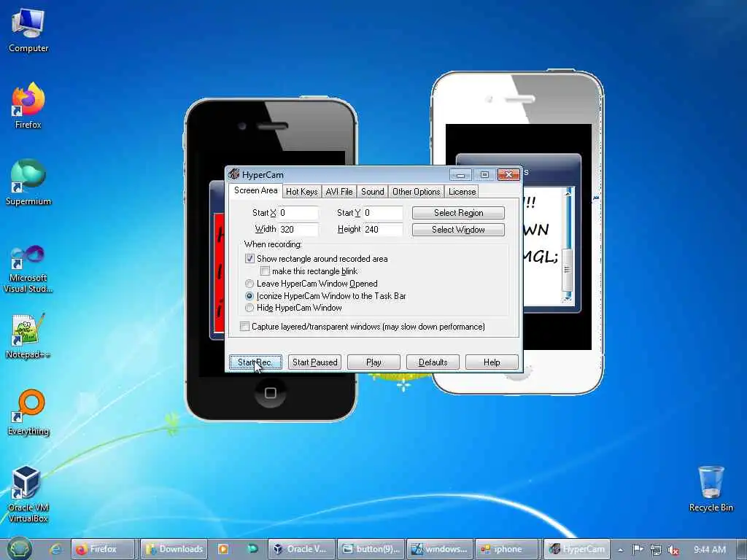Open the License tab

462,192
